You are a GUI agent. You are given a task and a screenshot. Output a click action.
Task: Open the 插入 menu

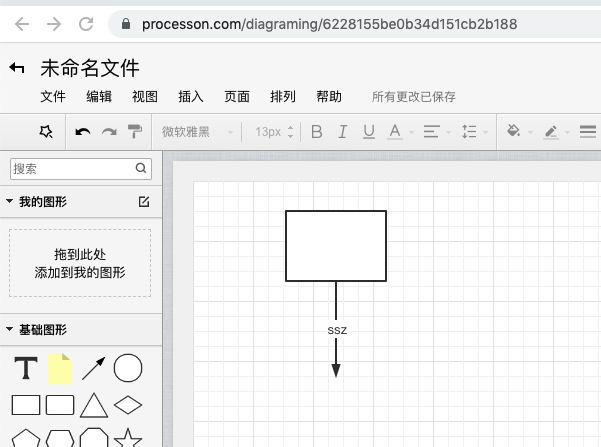(191, 97)
